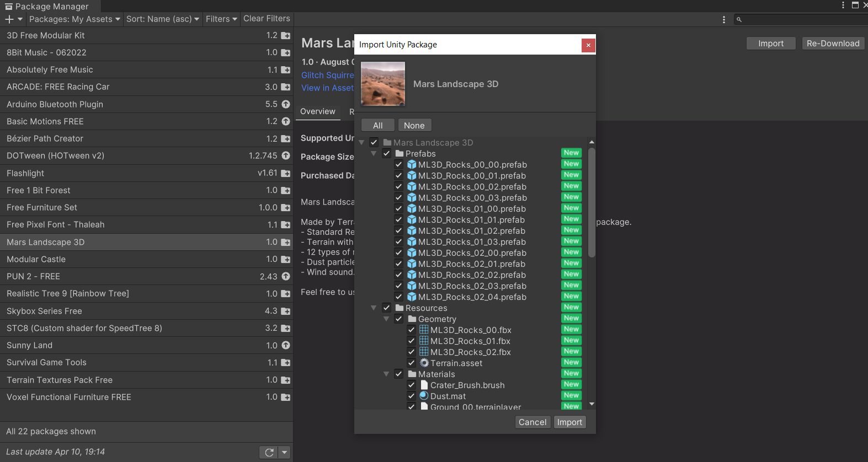Open Packages: My Assets dropdown
Viewport: 868px width, 462px height.
(74, 19)
